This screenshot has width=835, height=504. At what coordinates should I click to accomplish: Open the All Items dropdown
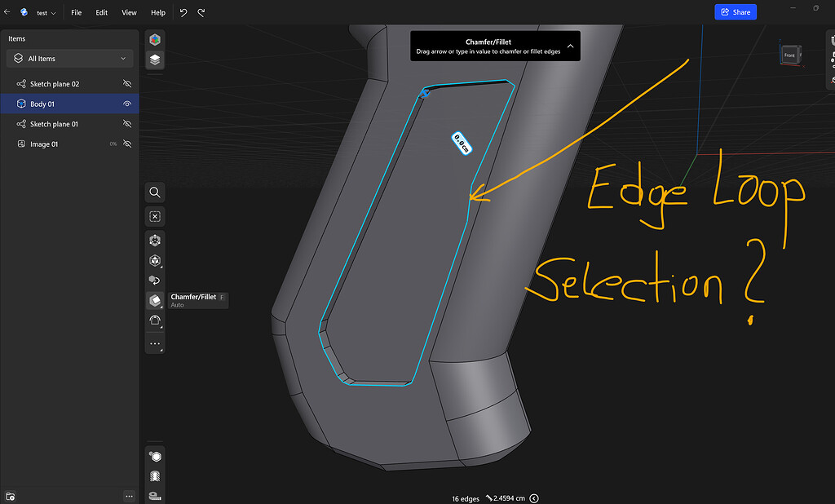69,59
